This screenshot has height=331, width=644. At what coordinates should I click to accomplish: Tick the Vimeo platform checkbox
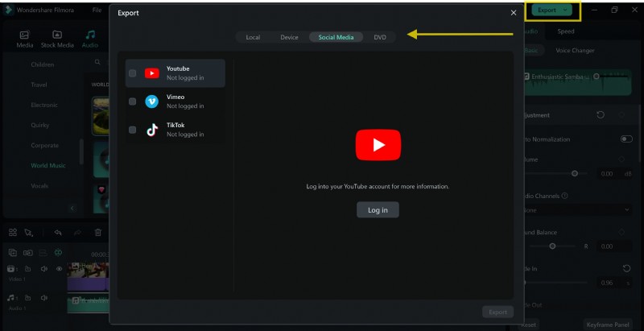point(133,101)
